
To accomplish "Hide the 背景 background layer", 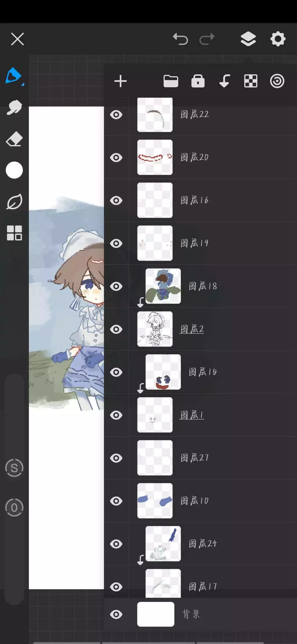I will pyautogui.click(x=116, y=614).
